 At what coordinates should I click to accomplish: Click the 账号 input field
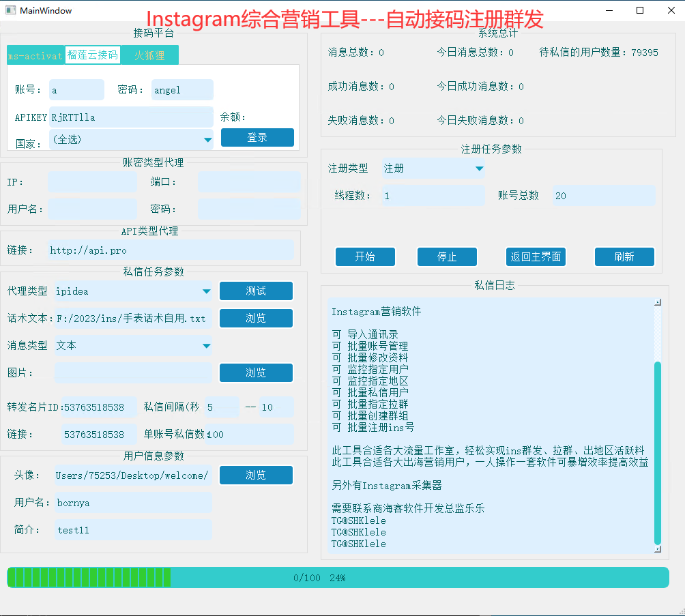pos(76,90)
